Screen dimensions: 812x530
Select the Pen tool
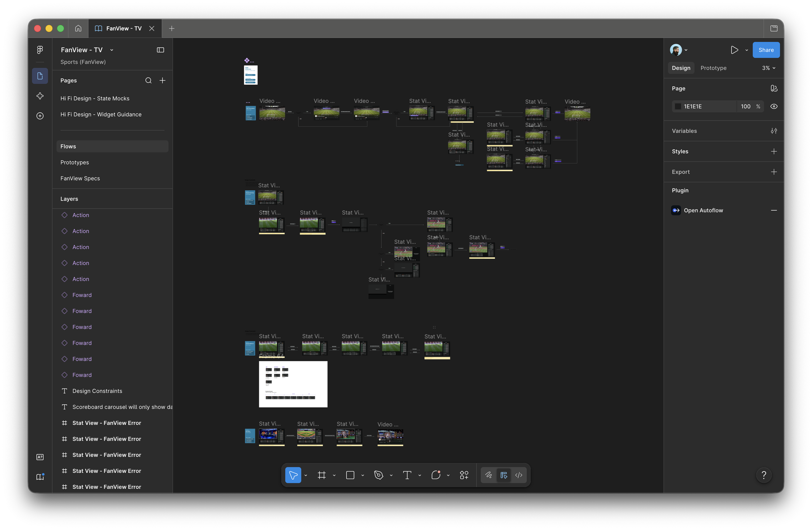(378, 475)
